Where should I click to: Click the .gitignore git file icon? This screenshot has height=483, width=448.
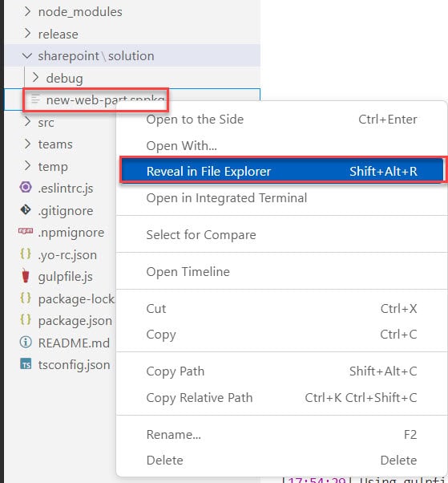(x=26, y=209)
